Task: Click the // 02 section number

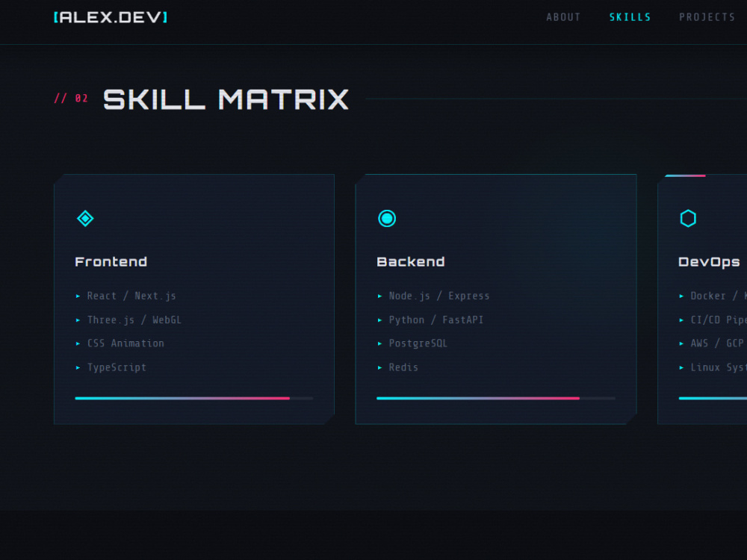Action: pyautogui.click(x=71, y=98)
